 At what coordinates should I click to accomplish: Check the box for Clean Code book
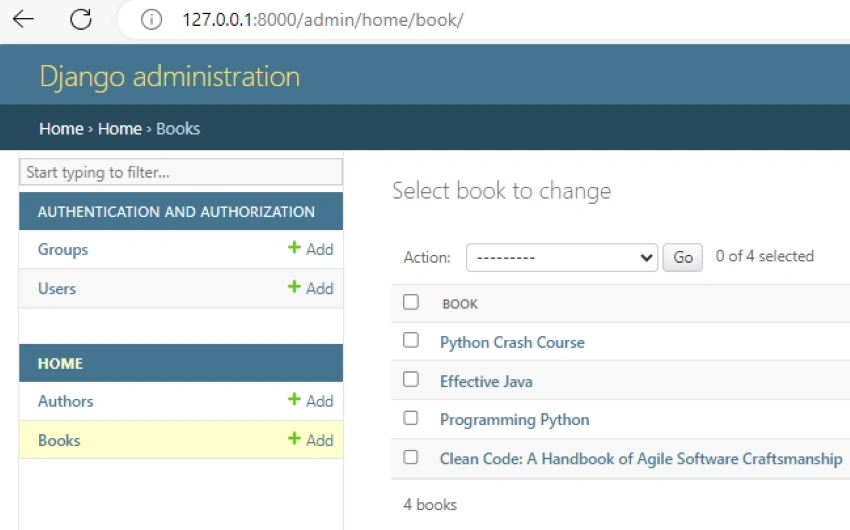[411, 457]
